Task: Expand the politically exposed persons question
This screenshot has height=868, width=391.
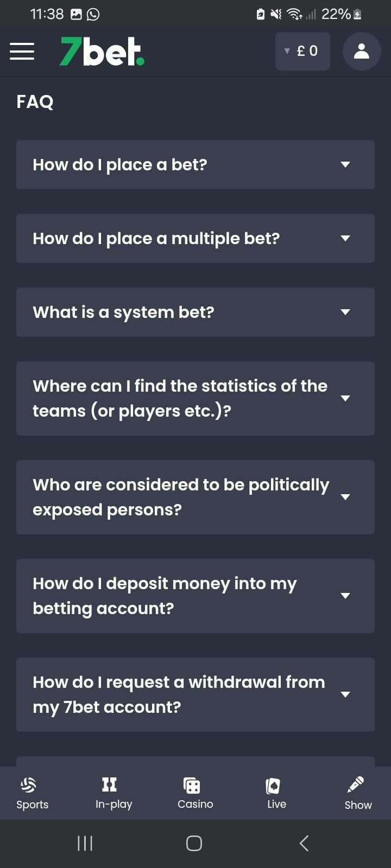Action: 195,496
